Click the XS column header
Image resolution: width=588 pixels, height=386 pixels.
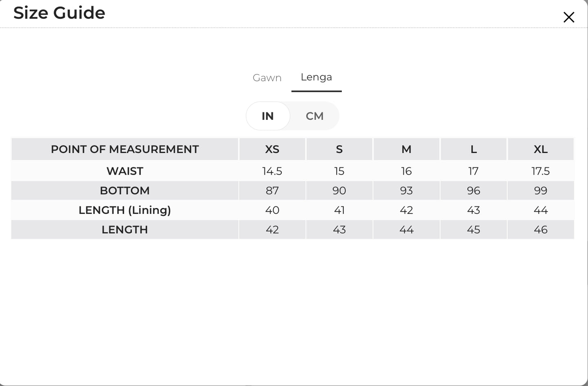pos(272,149)
